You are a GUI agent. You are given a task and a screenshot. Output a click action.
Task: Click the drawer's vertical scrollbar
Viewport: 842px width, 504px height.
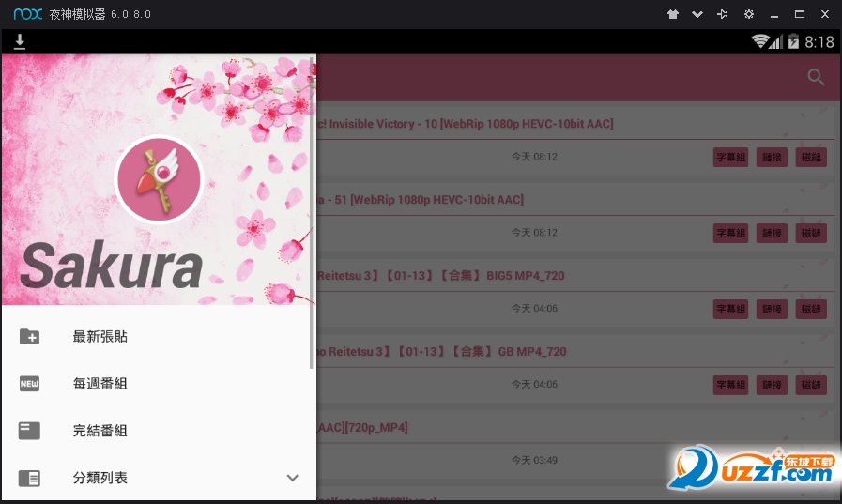point(312,211)
